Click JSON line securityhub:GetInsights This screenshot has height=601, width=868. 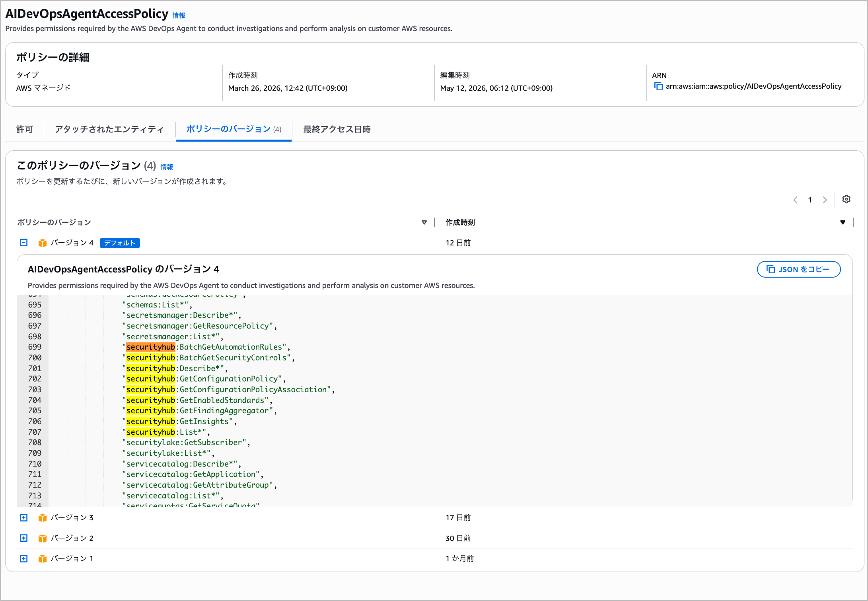[x=179, y=421]
